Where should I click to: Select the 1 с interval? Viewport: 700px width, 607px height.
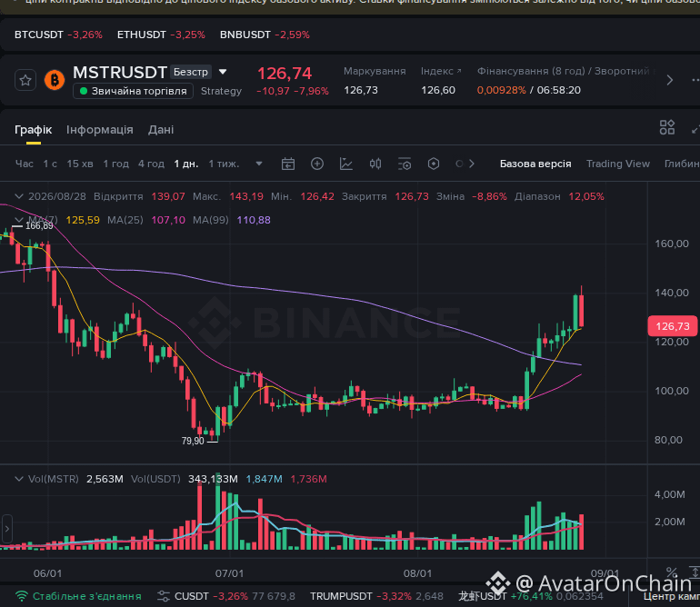50,164
